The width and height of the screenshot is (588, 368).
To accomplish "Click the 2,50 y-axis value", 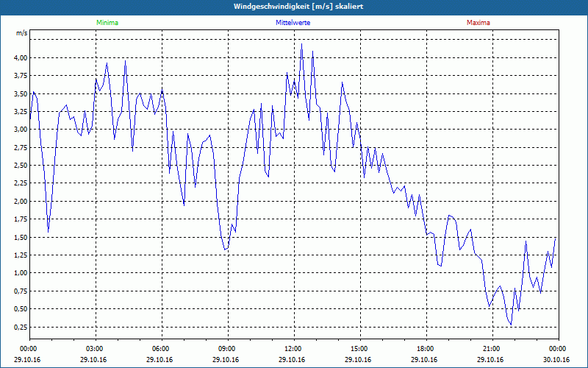I will (x=21, y=166).
